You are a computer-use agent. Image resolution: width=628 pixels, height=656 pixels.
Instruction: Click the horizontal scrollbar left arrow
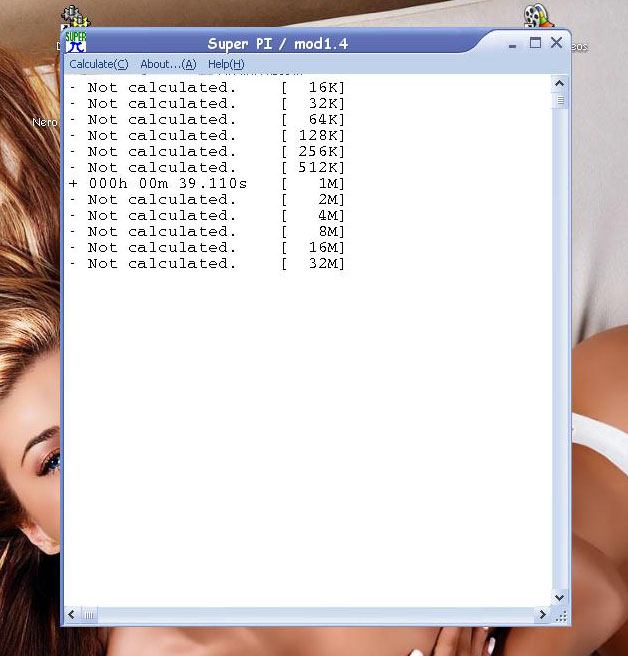pos(72,615)
